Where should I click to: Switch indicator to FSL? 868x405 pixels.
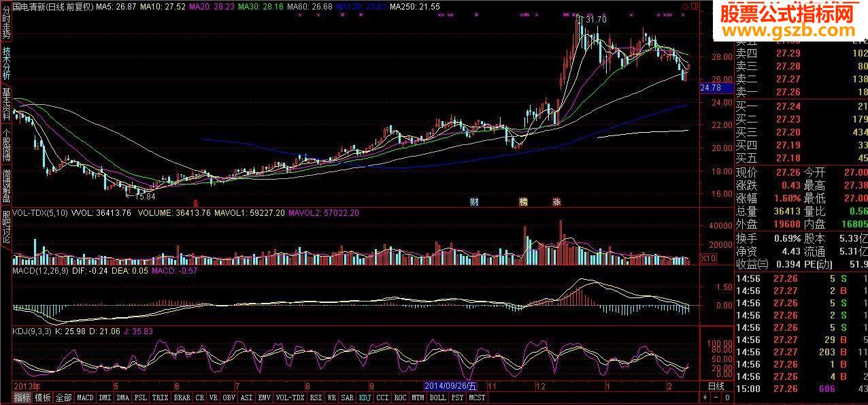140,398
